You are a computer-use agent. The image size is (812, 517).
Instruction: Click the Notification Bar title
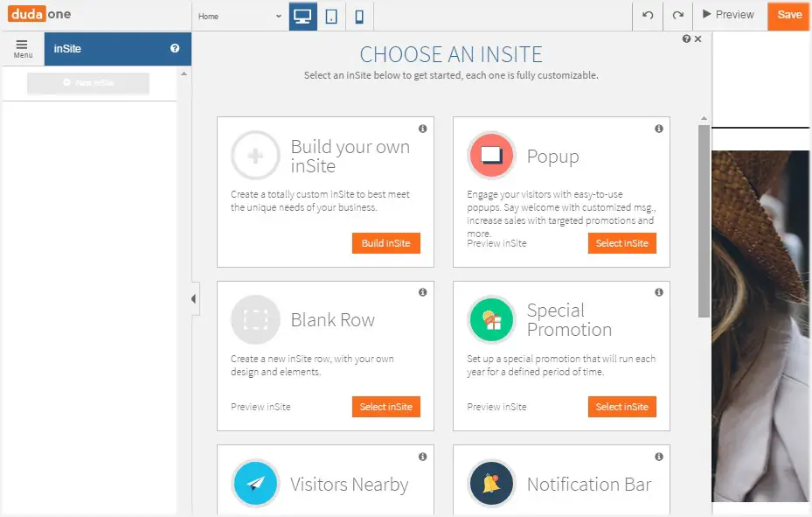[x=589, y=485]
